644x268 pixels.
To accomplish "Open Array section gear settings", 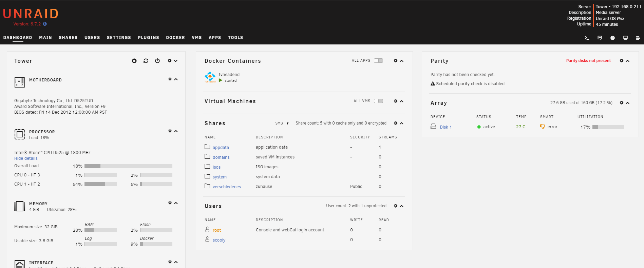I will tap(622, 103).
